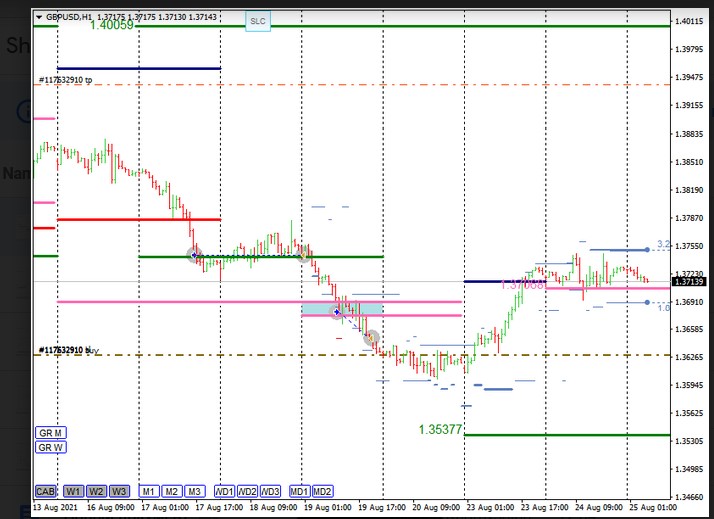Toggle the W1 weekly level button

pyautogui.click(x=74, y=492)
